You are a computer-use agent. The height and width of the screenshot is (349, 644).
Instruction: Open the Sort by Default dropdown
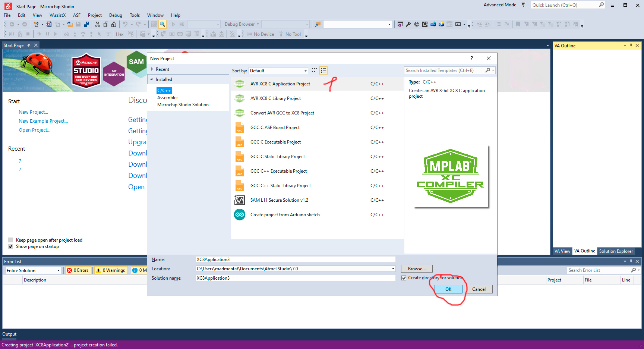(278, 71)
